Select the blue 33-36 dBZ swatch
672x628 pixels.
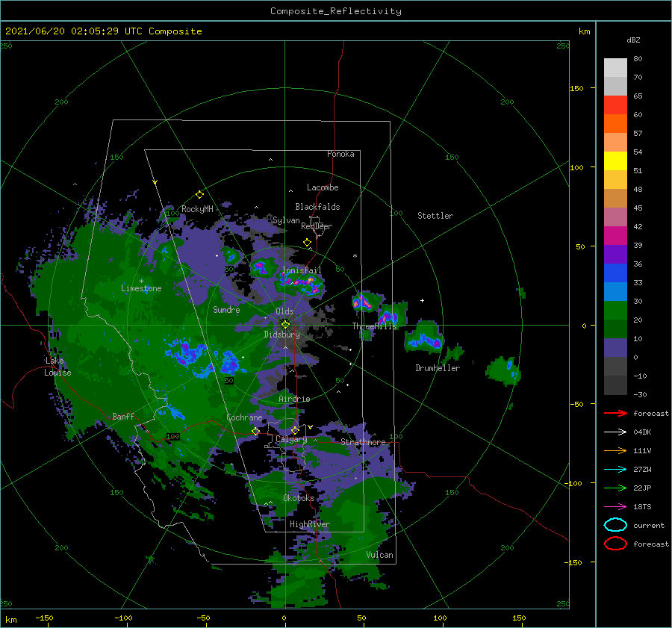click(615, 273)
